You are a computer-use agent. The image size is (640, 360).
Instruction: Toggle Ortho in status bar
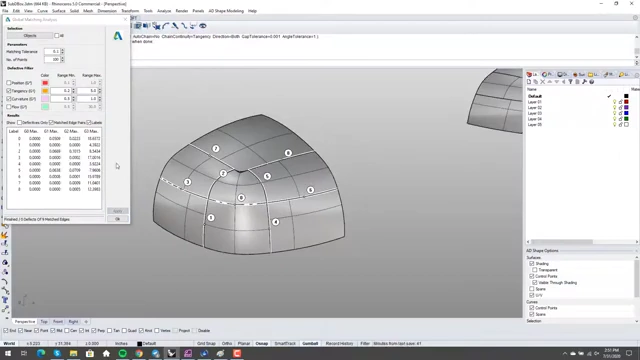click(x=227, y=344)
